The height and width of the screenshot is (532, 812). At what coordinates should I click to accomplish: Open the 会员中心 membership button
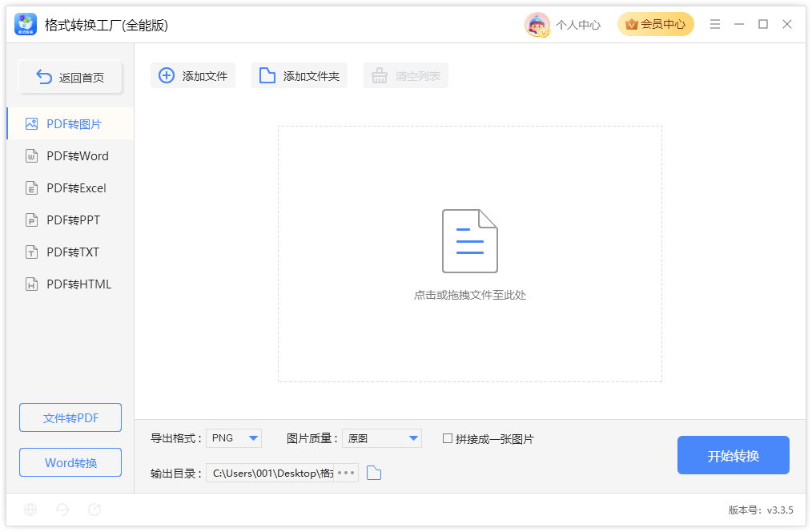pos(656,24)
